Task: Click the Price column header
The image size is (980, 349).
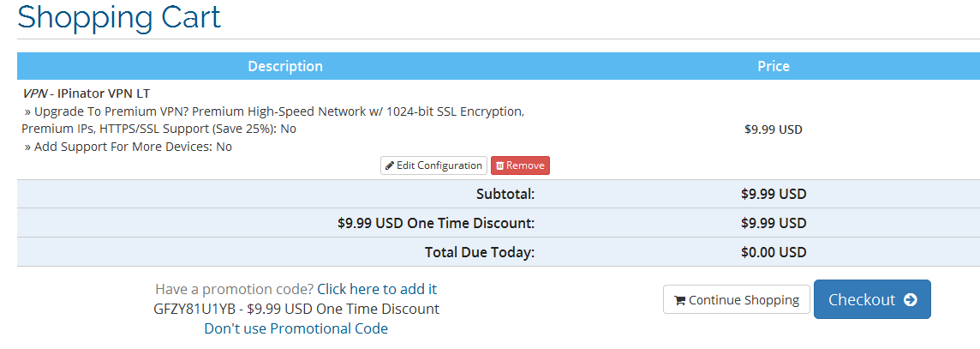Action: pyautogui.click(x=774, y=66)
